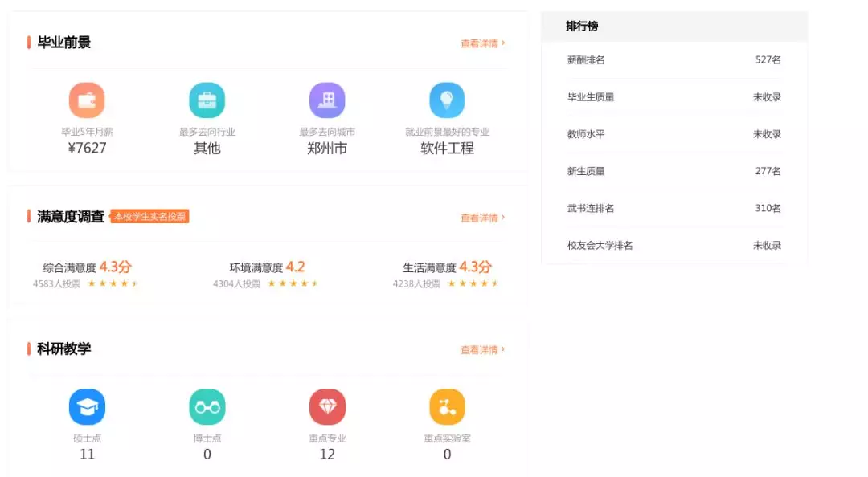Open 查看详情 in the 科研教学 section
This screenshot has height=477, width=868.
(479, 349)
